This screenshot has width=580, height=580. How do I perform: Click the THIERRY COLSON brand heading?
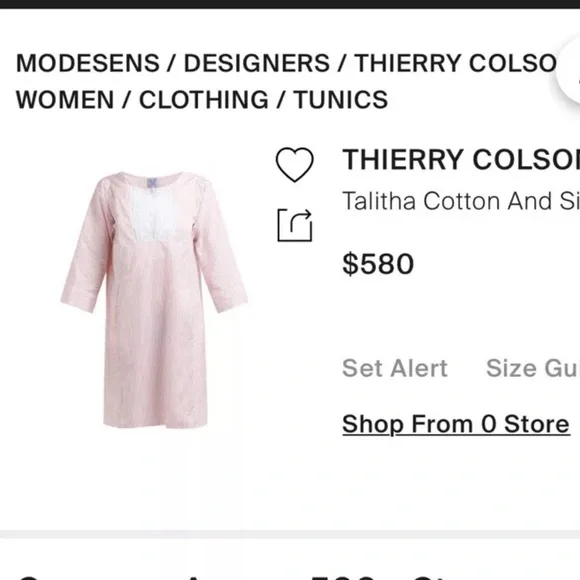(461, 159)
